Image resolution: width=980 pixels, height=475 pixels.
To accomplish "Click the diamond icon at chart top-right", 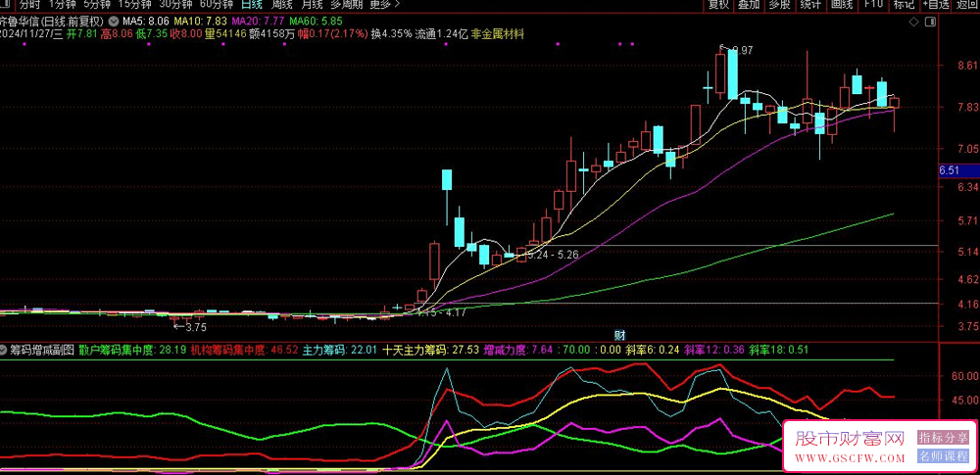I will click(913, 20).
